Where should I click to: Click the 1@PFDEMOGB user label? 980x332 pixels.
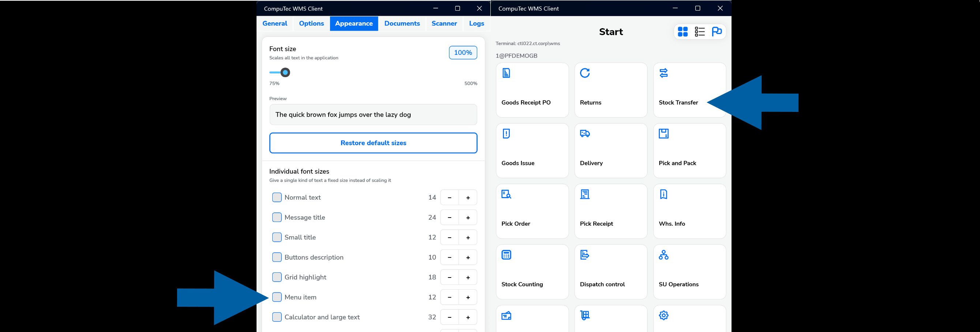coord(516,56)
